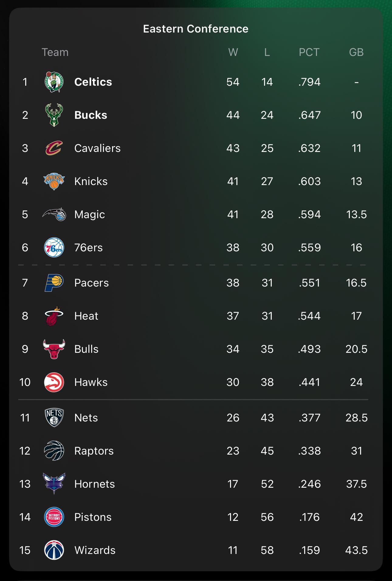
Task: Select the Detroit Pistons logo
Action: click(x=54, y=517)
